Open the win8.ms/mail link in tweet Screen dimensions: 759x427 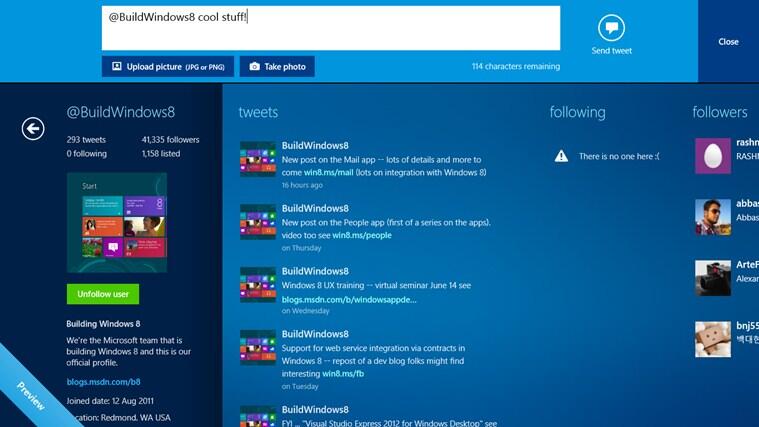(328, 172)
